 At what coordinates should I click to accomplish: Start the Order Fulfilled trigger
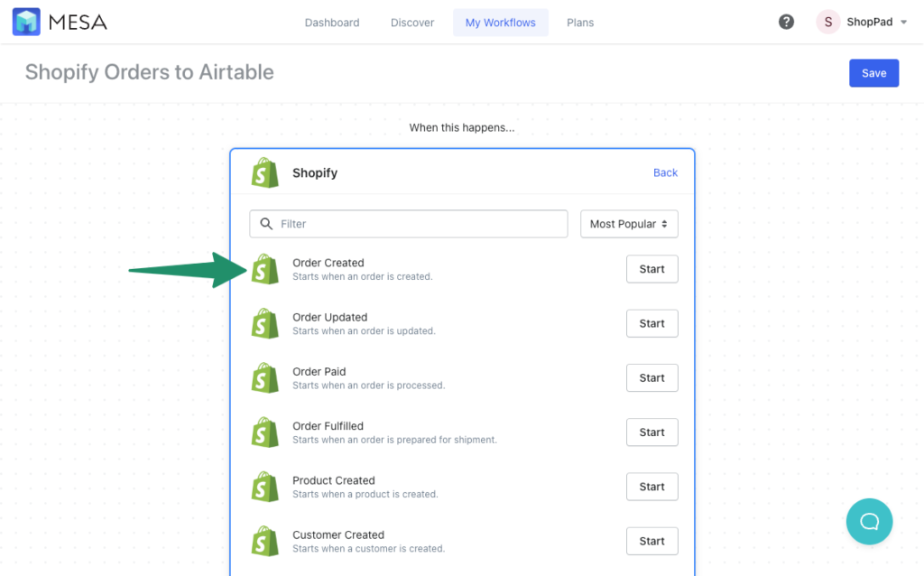(x=651, y=432)
